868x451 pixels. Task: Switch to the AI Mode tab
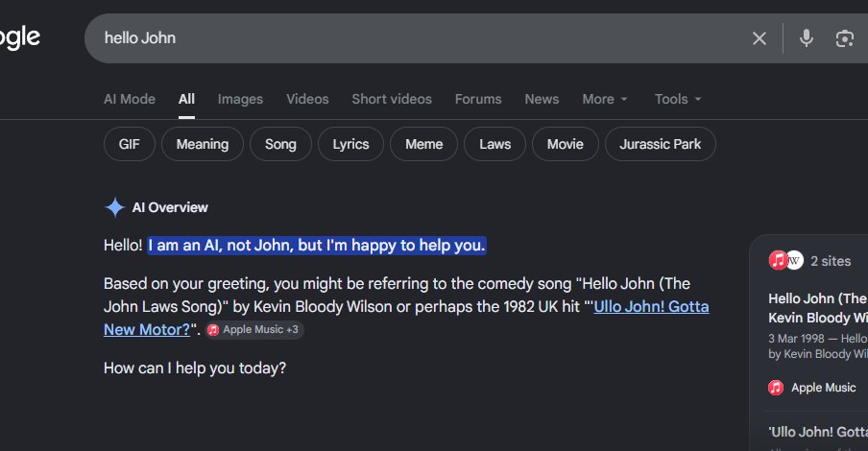pyautogui.click(x=130, y=99)
